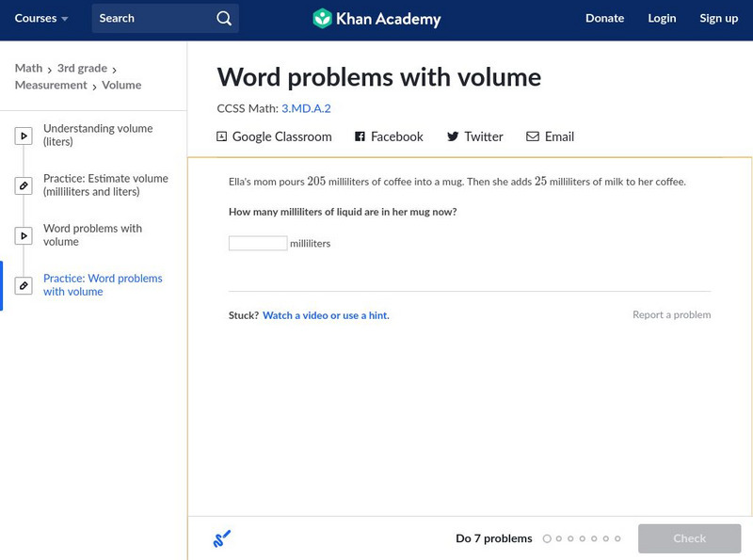This screenshot has height=560, width=753.
Task: Click Login in the navigation bar
Action: [x=662, y=18]
